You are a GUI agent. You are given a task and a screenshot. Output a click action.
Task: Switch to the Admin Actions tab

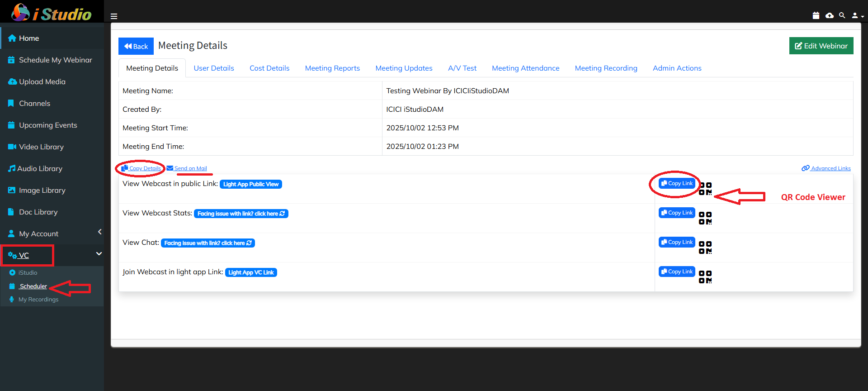[x=677, y=68]
